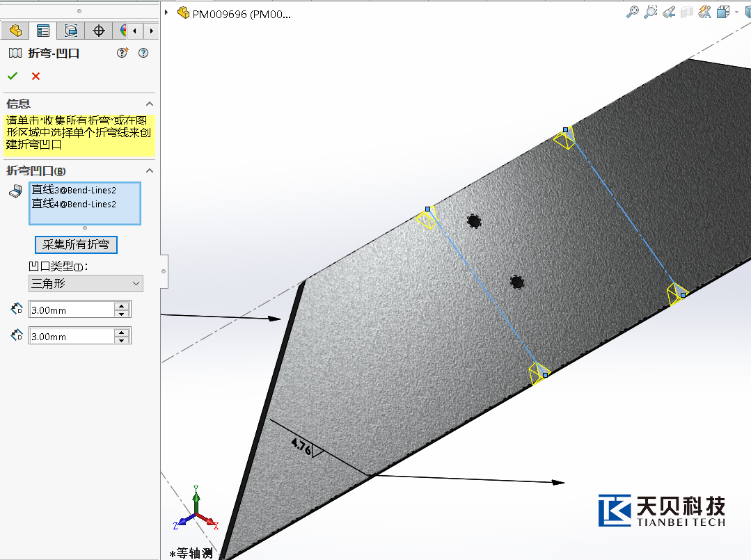Click the What's New help icon
751x560 pixels.
click(x=122, y=53)
